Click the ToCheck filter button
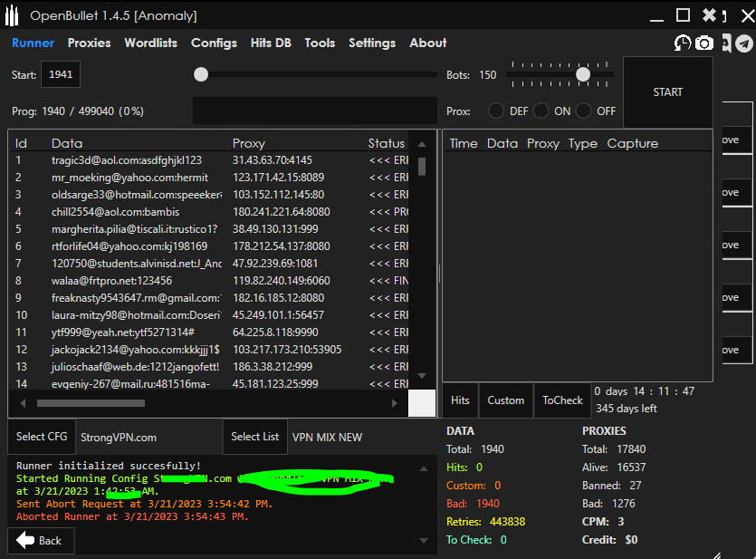Viewport: 756px width, 559px height. click(562, 400)
